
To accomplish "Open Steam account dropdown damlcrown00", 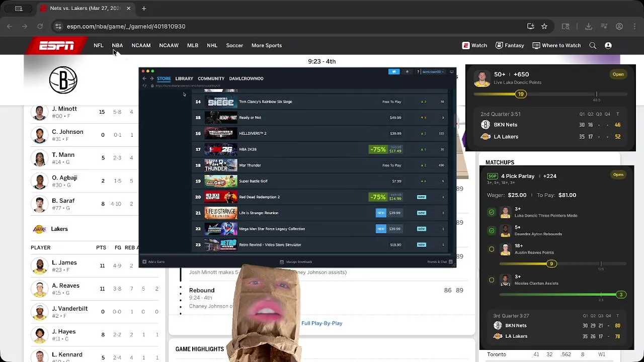I will tap(432, 72).
